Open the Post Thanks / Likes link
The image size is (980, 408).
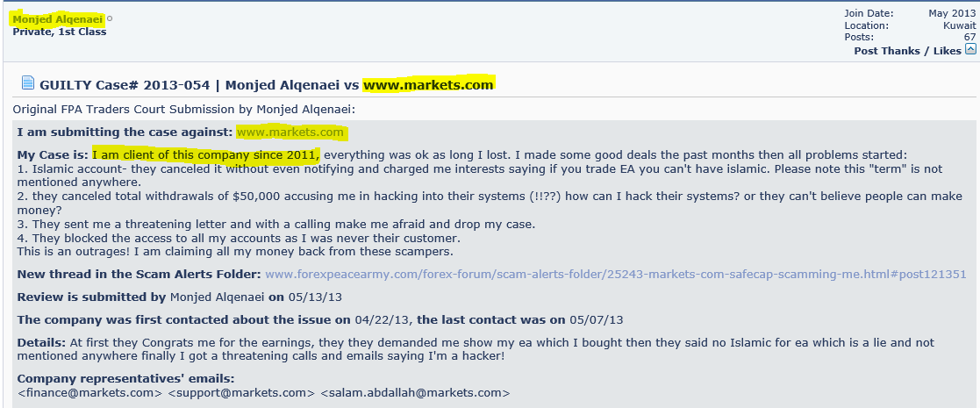(907, 51)
